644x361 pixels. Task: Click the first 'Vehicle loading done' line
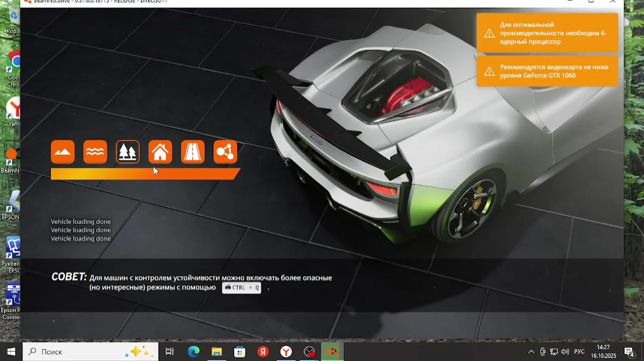tap(81, 222)
